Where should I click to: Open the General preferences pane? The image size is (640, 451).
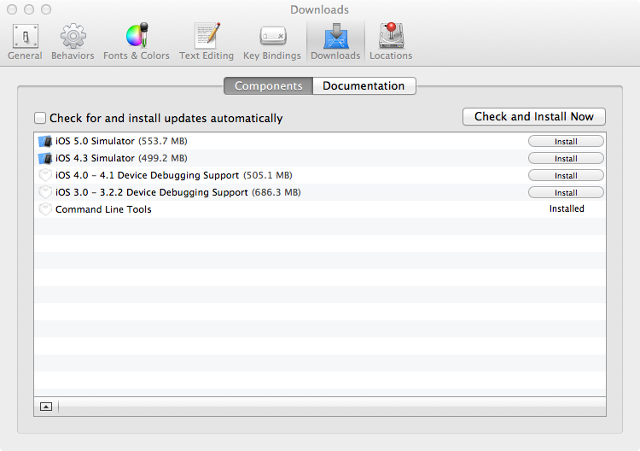tap(25, 42)
